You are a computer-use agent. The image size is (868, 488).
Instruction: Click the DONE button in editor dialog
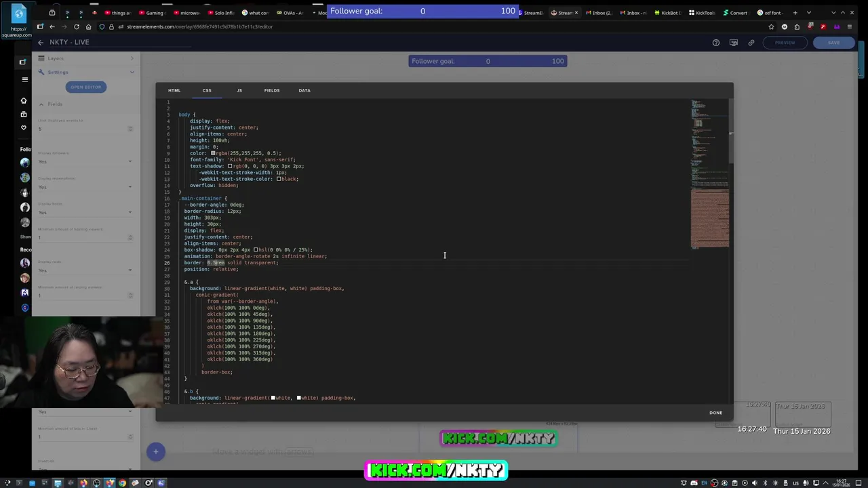point(715,412)
